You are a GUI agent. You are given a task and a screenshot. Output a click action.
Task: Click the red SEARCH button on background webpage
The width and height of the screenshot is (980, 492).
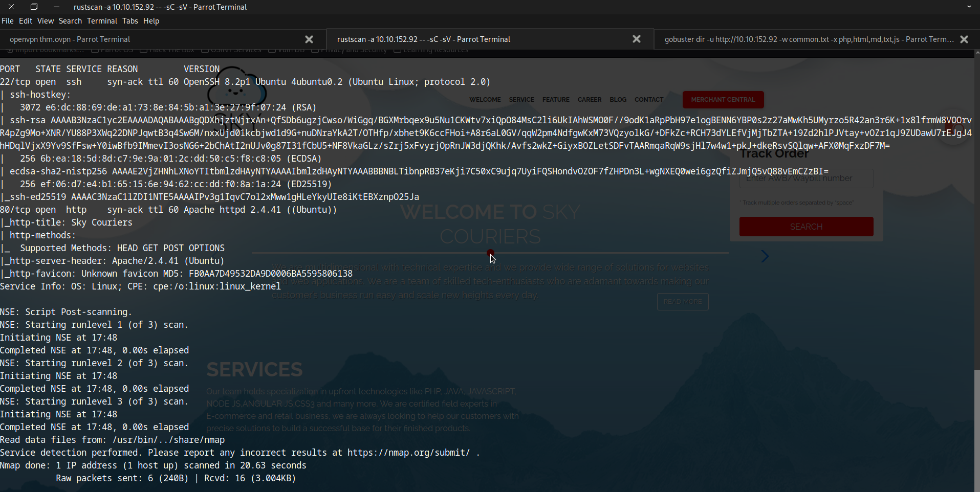806,227
